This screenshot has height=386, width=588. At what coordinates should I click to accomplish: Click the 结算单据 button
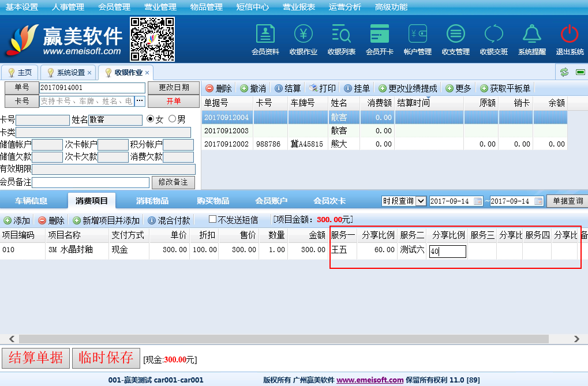point(36,358)
